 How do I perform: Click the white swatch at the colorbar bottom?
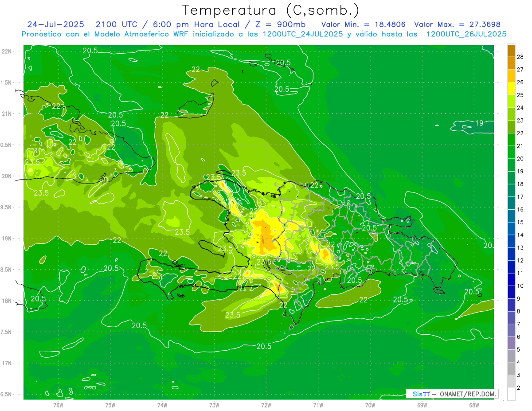click(511, 394)
